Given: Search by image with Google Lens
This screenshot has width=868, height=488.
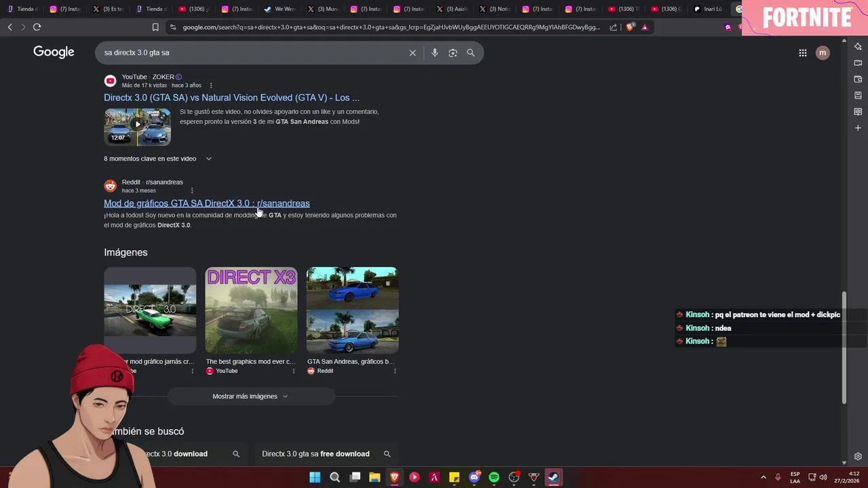Looking at the screenshot, I should coord(453,53).
